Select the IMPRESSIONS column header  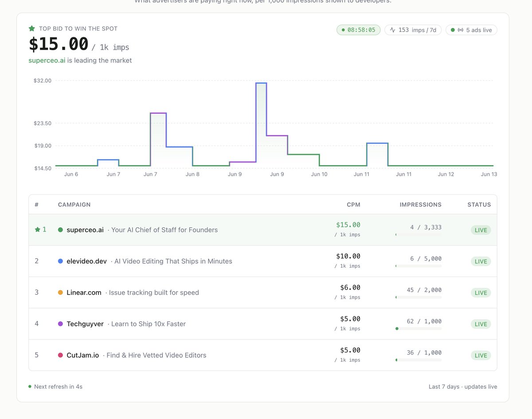pyautogui.click(x=420, y=205)
